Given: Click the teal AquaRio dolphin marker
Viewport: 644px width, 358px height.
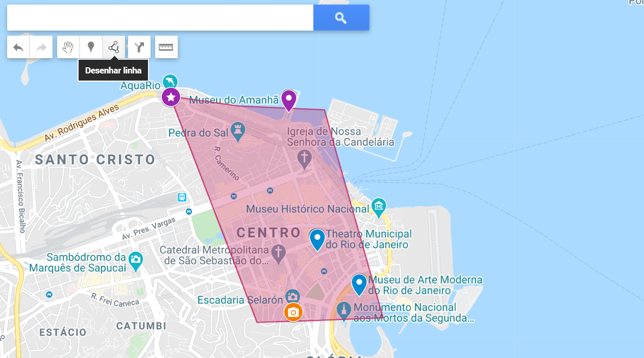Looking at the screenshot, I should coord(170,82).
